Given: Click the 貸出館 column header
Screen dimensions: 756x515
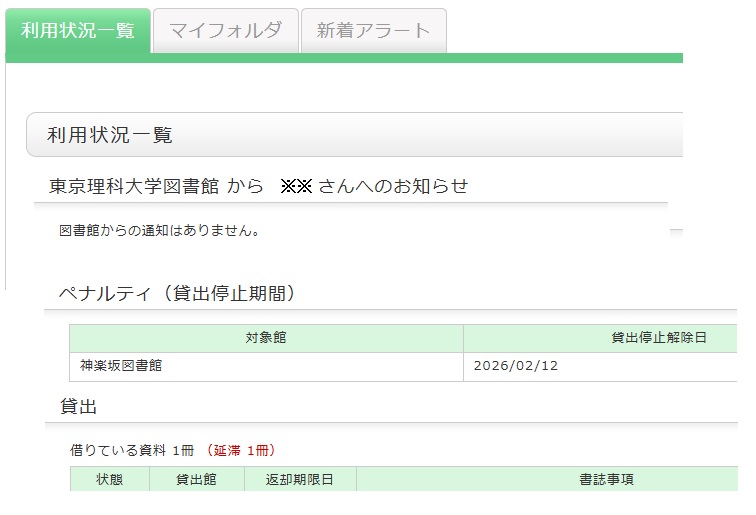Looking at the screenshot, I should (197, 479).
